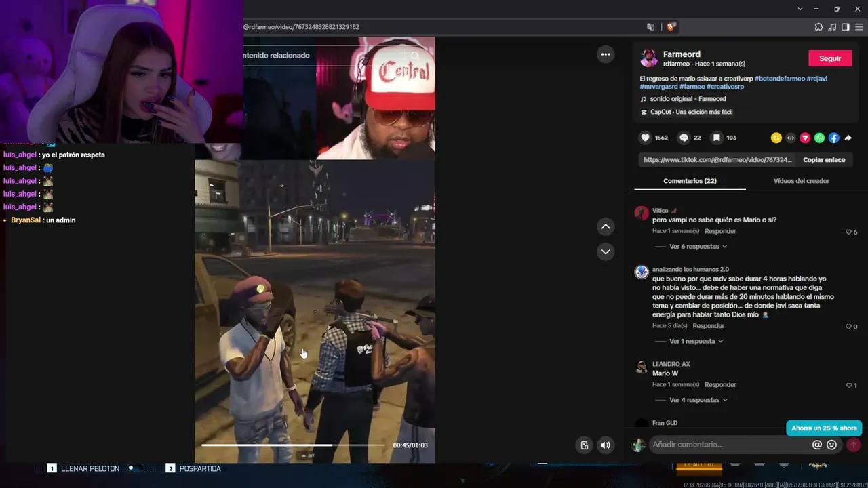The height and width of the screenshot is (488, 868).
Task: Open the three-dot more options menu
Action: tap(606, 54)
